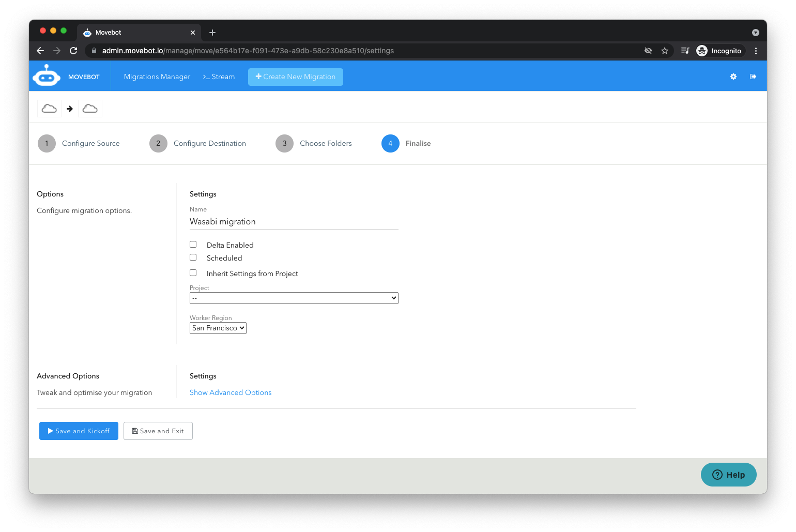
Task: Enable the Delta Enabled checkbox
Action: click(193, 245)
